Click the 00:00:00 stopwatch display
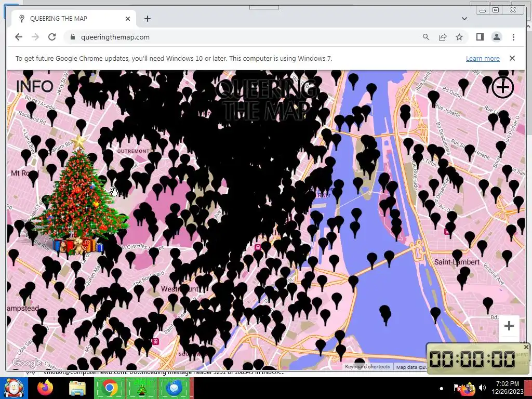Viewport: 532px width, 399px height. [x=472, y=359]
